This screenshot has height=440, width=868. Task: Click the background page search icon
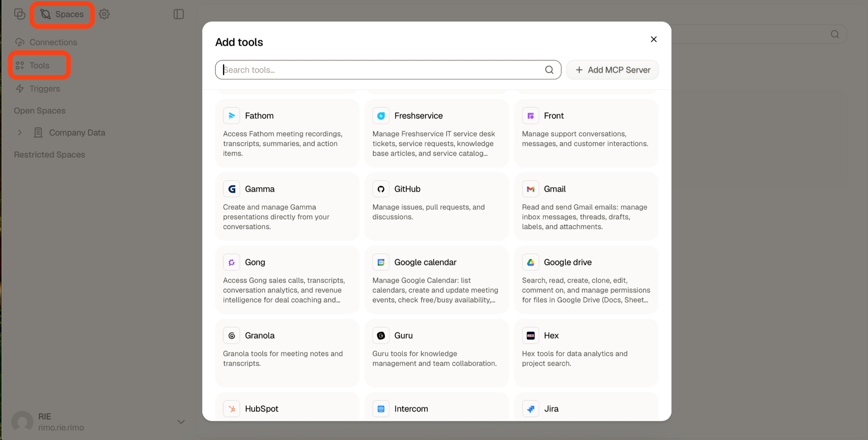coord(835,34)
